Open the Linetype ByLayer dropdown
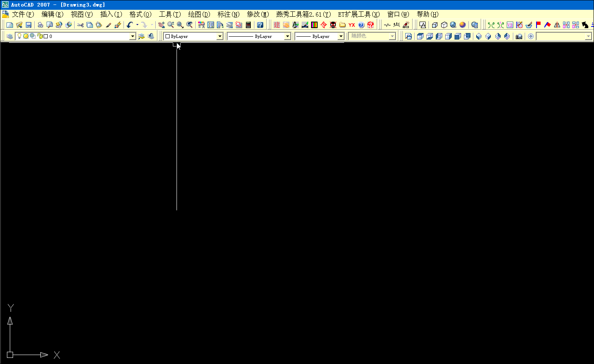 (288, 36)
